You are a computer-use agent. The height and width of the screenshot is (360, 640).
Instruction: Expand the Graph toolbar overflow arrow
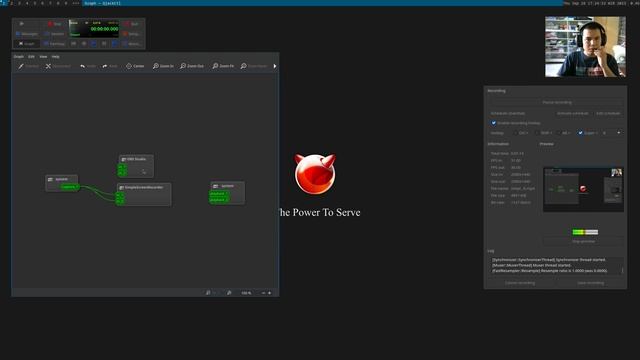click(275, 66)
